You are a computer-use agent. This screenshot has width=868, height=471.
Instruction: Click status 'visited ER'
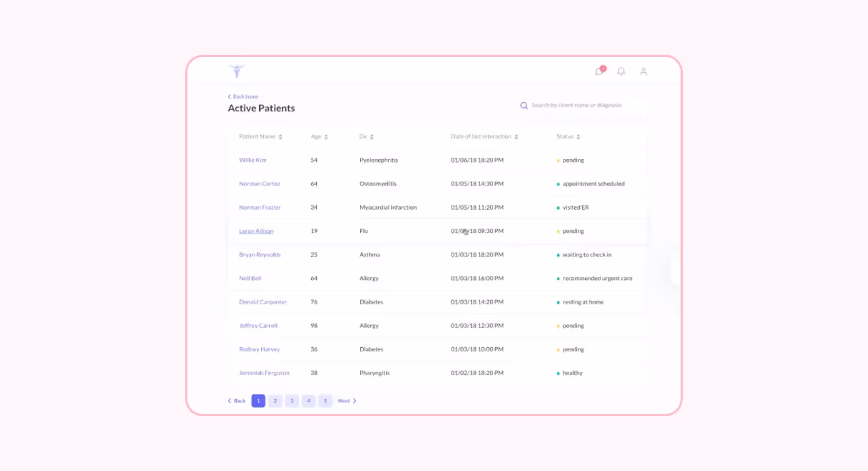click(x=573, y=207)
